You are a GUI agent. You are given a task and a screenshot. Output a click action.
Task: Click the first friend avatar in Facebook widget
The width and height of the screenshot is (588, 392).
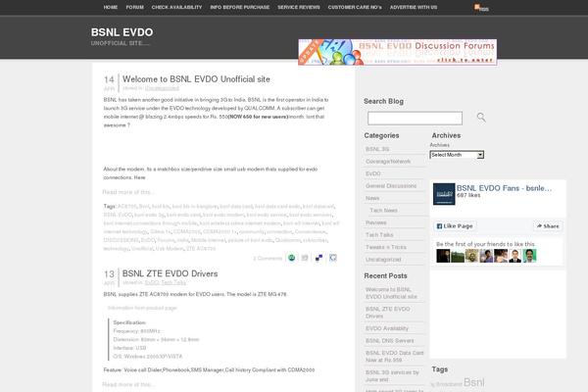click(443, 256)
